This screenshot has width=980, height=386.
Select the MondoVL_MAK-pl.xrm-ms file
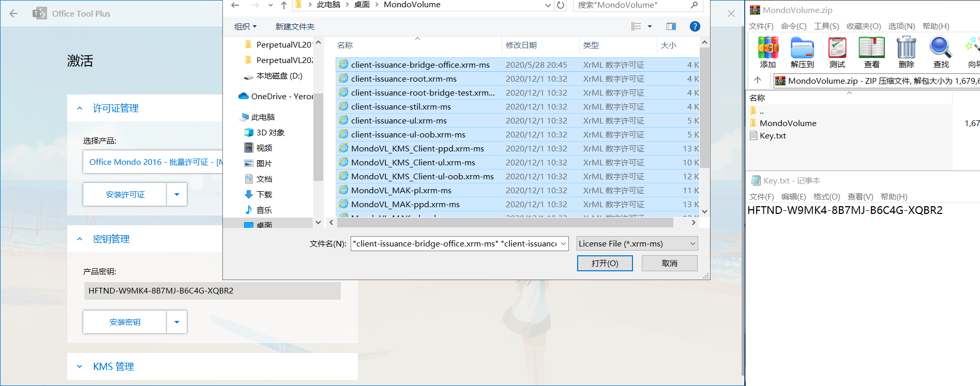(x=401, y=190)
